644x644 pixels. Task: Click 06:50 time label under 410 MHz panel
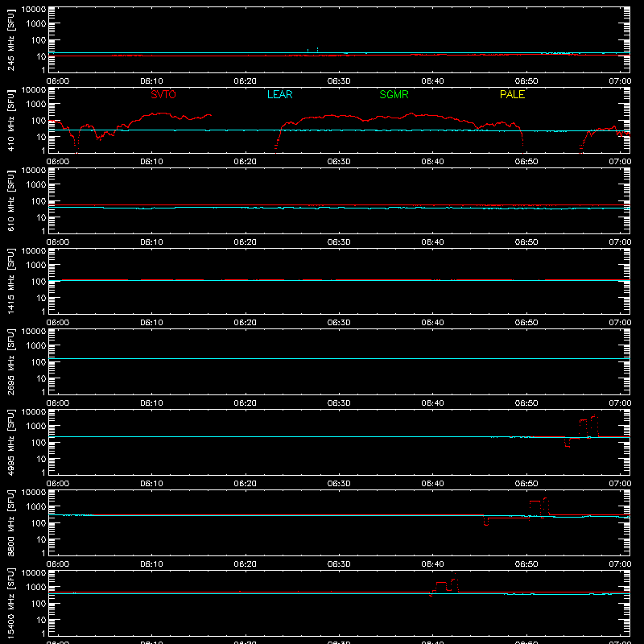(x=526, y=162)
